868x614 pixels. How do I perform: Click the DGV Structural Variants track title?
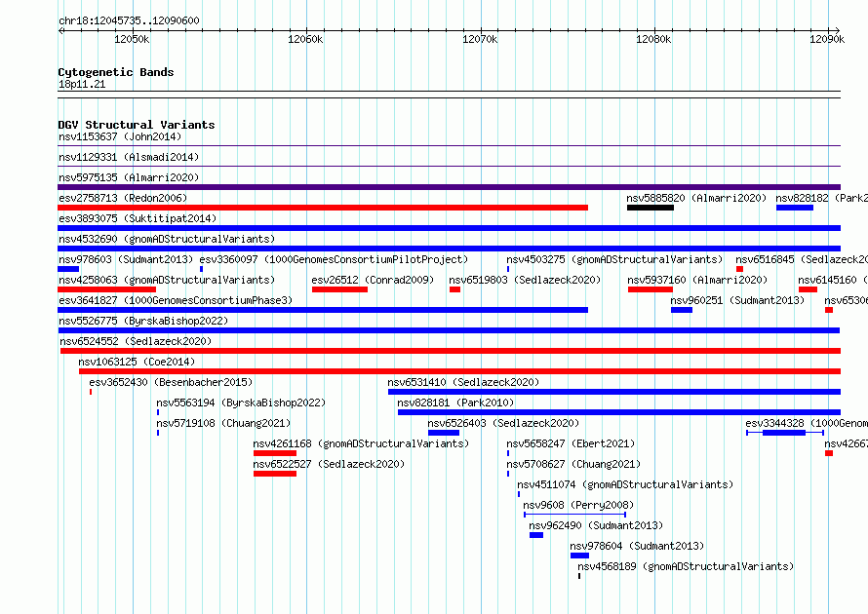(137, 125)
